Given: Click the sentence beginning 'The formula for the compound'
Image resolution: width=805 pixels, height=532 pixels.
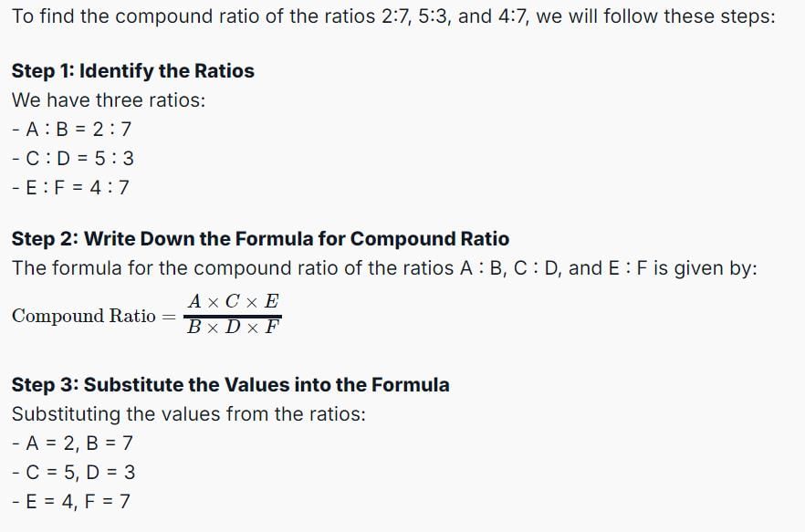Looking at the screenshot, I should (x=384, y=268).
